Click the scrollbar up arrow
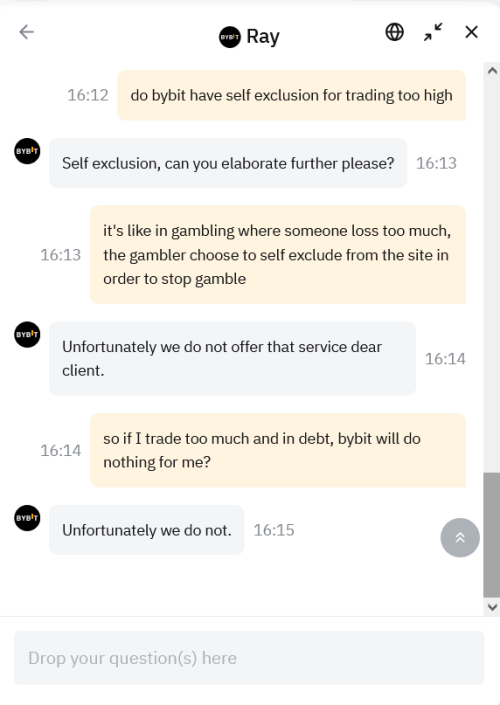 492,71
